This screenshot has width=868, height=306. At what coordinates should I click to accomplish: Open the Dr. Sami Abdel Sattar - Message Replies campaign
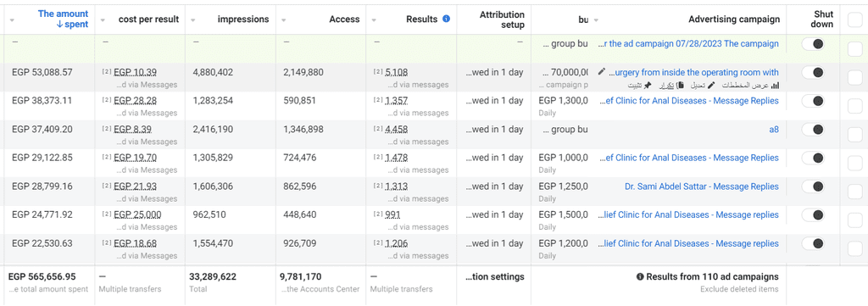click(x=701, y=186)
